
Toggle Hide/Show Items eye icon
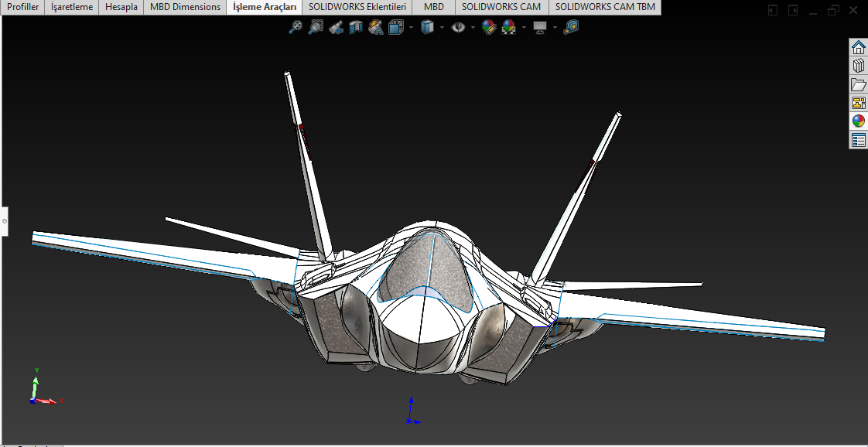(x=459, y=27)
